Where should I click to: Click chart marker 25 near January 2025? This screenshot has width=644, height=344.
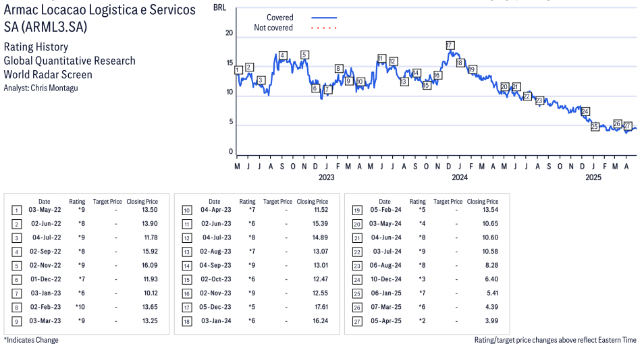(x=594, y=127)
